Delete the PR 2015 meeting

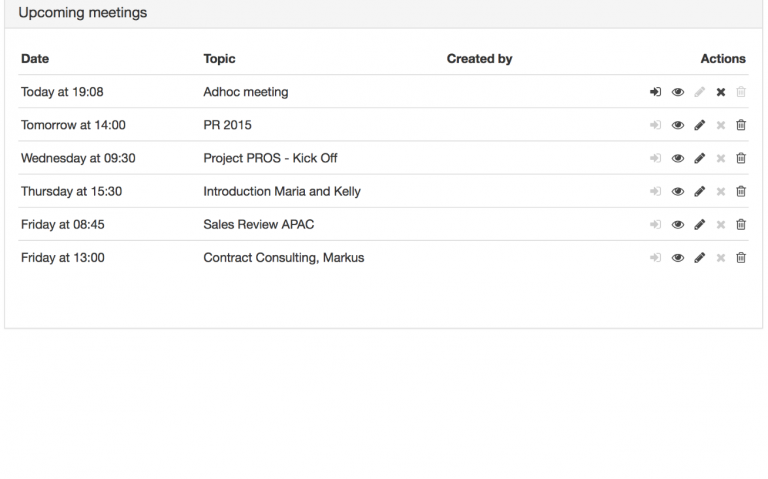click(x=741, y=125)
